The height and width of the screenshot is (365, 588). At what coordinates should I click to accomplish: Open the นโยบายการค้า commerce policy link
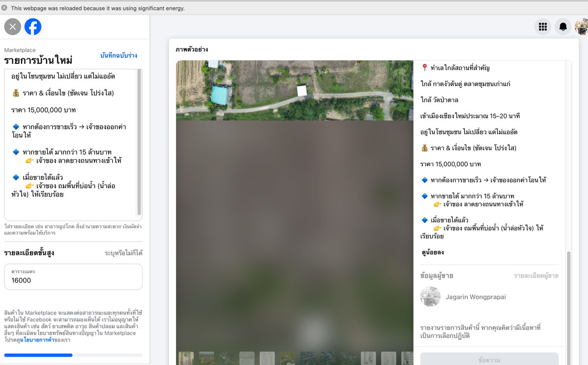pyautogui.click(x=37, y=340)
